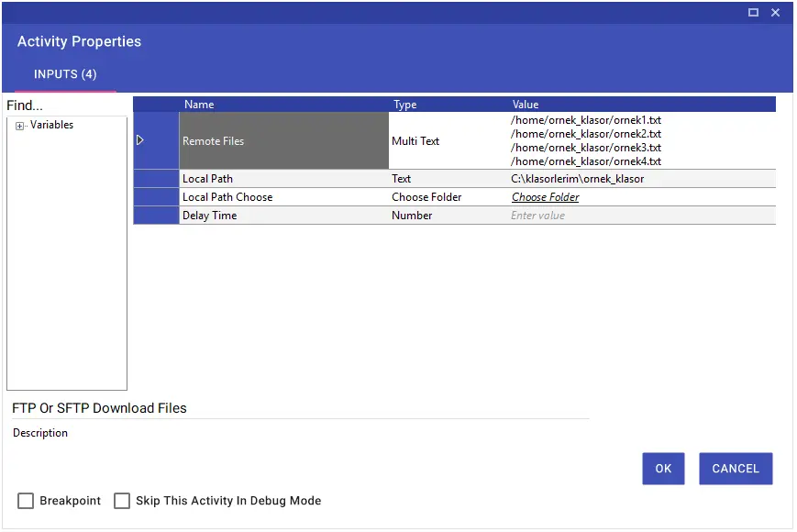Select the row header of Local Path Choose

[x=156, y=197]
